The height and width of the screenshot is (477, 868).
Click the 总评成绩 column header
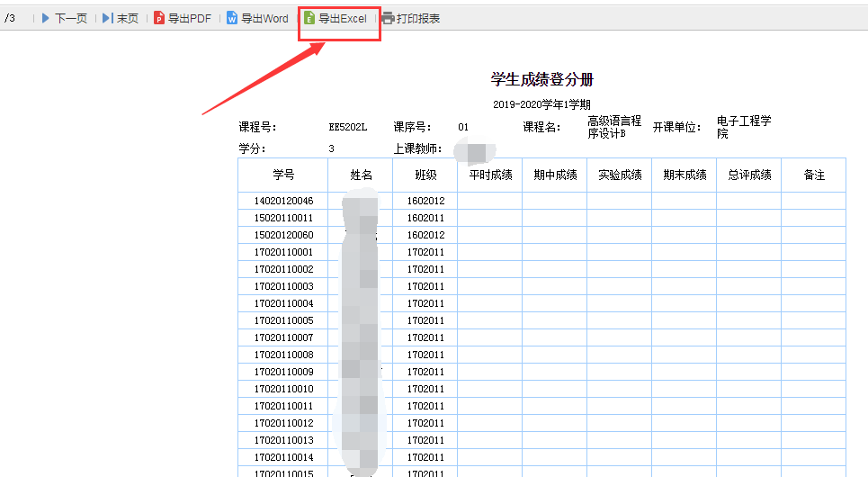pyautogui.click(x=749, y=175)
